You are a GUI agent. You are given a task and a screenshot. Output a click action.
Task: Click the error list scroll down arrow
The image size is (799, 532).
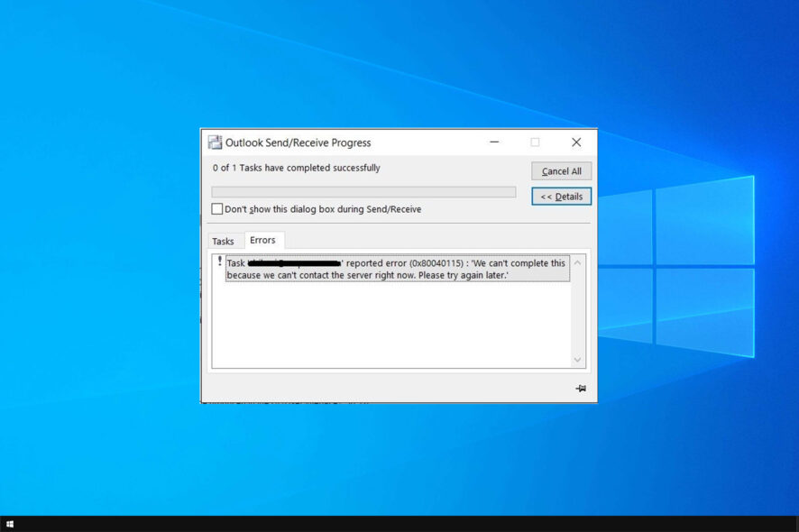point(577,360)
